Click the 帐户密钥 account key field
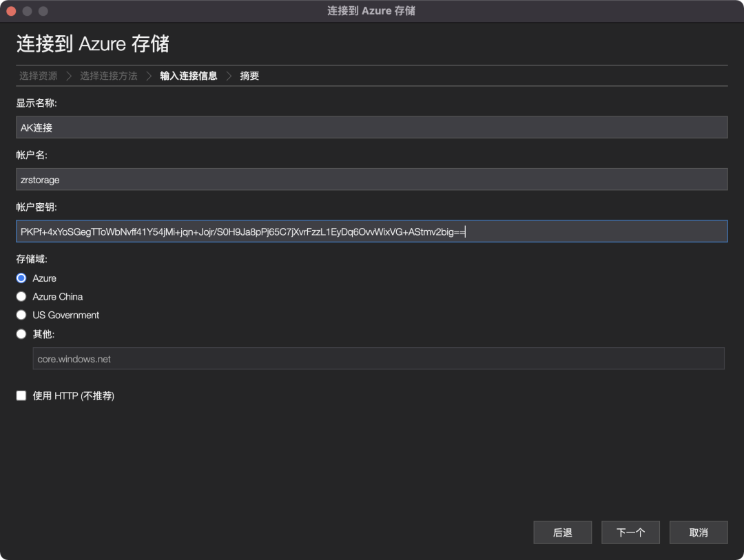The width and height of the screenshot is (744, 560). (371, 231)
